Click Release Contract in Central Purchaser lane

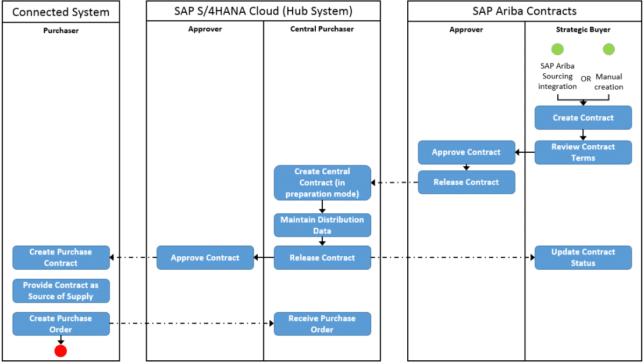pos(322,258)
